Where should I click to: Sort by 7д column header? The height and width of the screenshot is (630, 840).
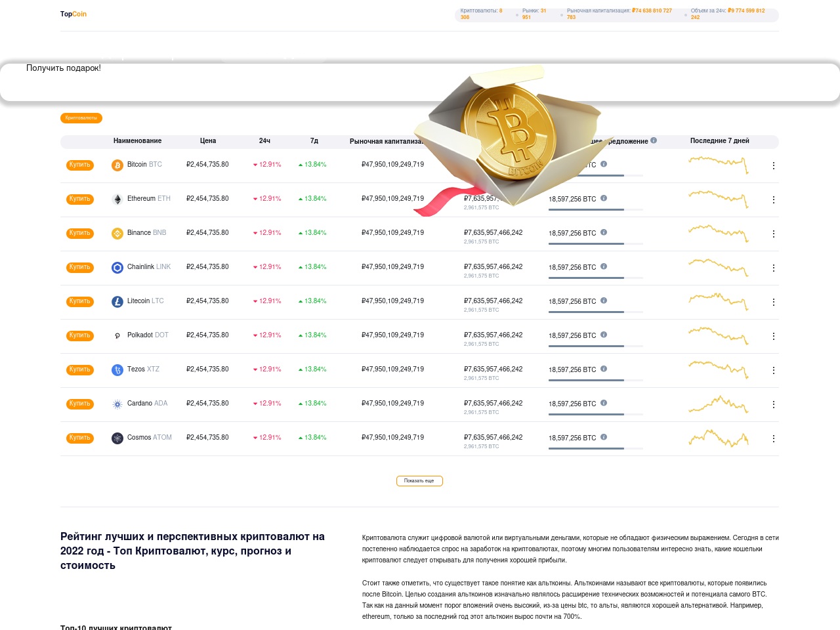tap(314, 141)
